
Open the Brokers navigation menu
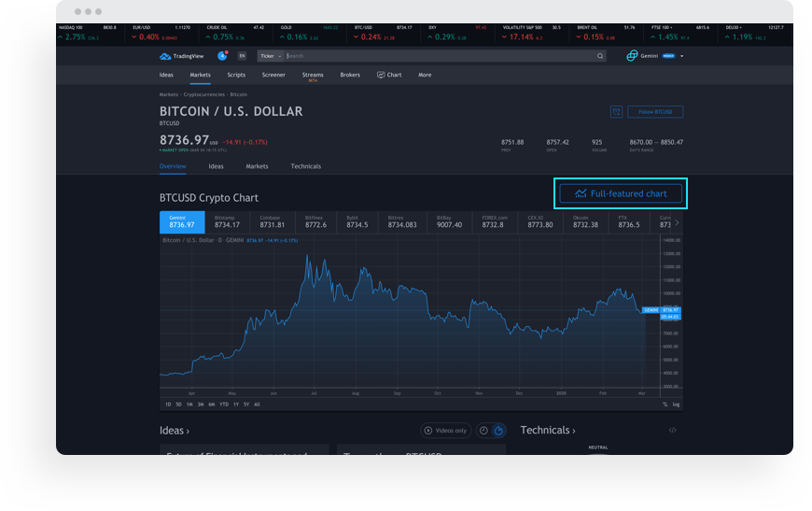350,75
